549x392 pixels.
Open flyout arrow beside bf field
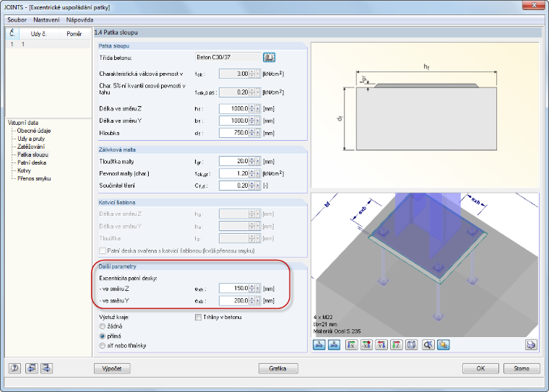pyautogui.click(x=258, y=121)
